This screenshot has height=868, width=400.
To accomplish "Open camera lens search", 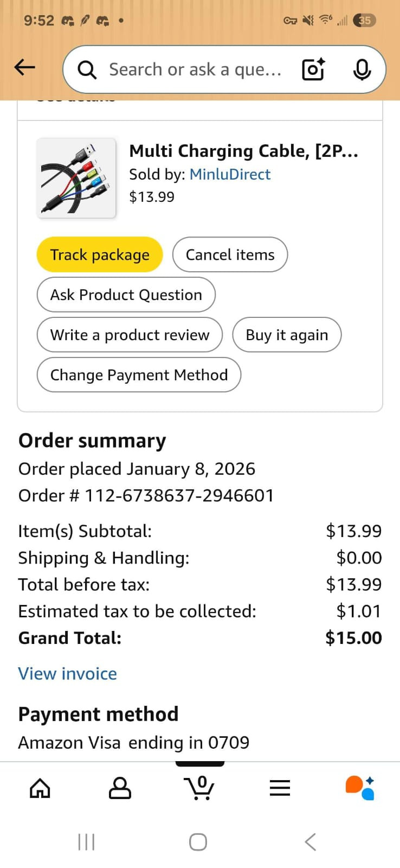I will (x=313, y=69).
